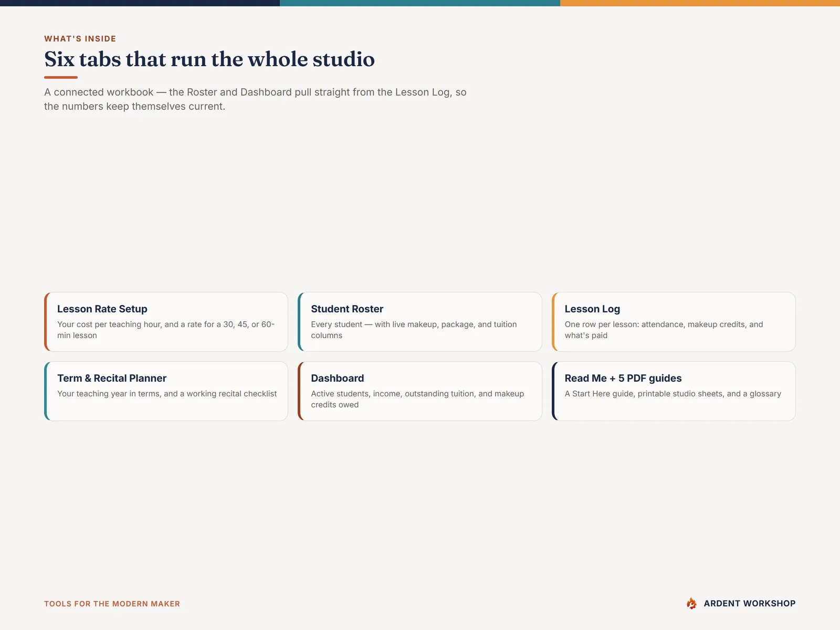The height and width of the screenshot is (630, 840).
Task: Click 'One row per lesson' description
Action: click(664, 330)
